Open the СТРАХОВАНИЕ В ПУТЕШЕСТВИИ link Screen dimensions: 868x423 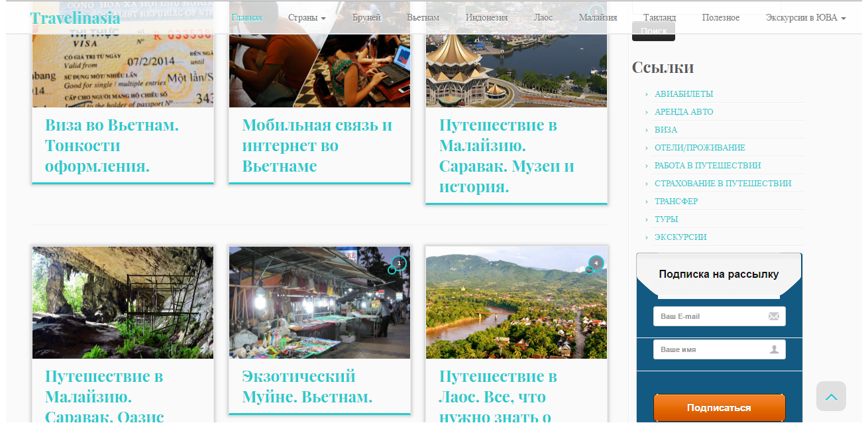tap(723, 184)
